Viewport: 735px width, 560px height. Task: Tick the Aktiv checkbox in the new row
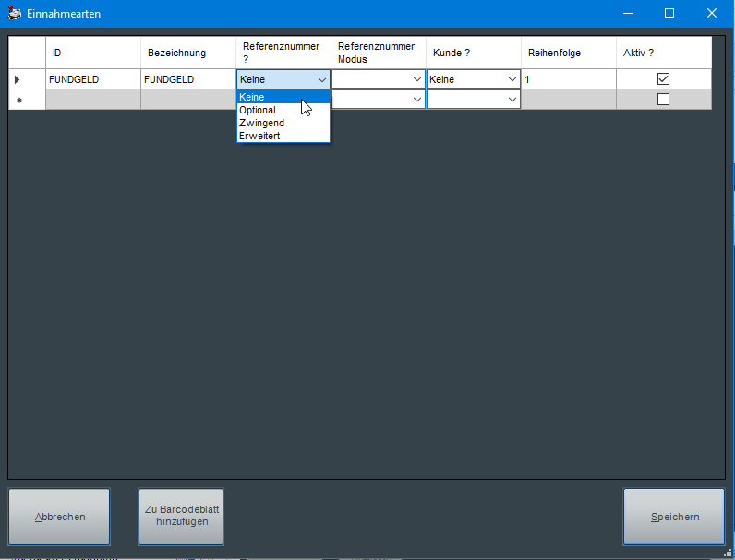coord(663,100)
